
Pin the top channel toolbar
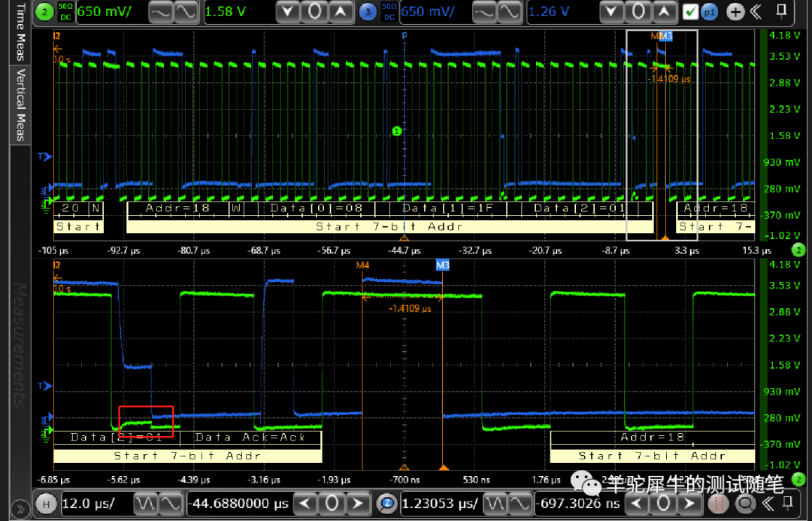782,11
